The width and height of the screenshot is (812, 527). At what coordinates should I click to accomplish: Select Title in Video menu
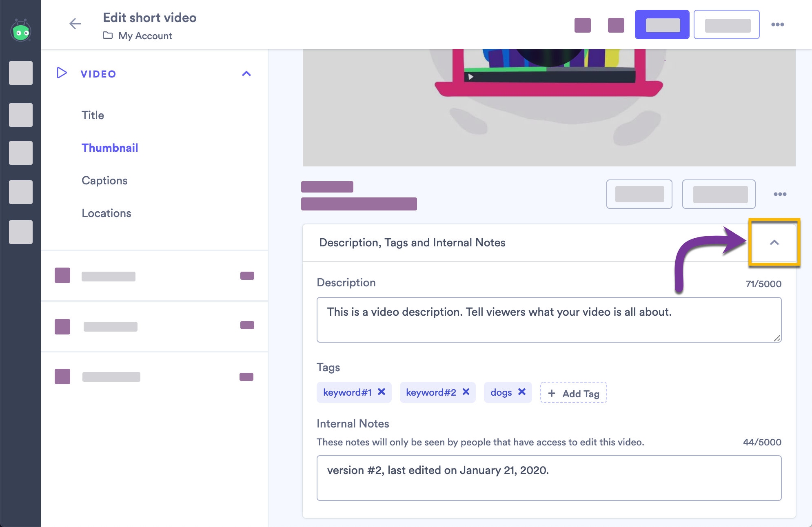click(x=93, y=115)
